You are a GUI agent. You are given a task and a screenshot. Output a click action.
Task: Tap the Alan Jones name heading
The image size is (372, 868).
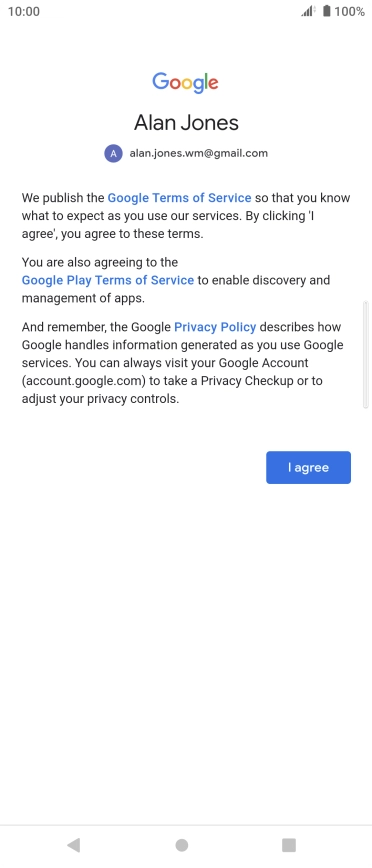point(186,122)
